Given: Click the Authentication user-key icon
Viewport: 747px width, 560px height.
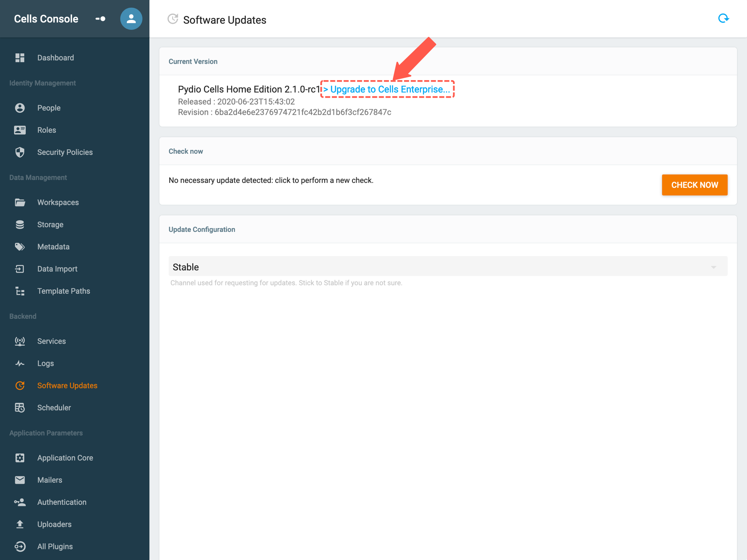Looking at the screenshot, I should point(20,502).
